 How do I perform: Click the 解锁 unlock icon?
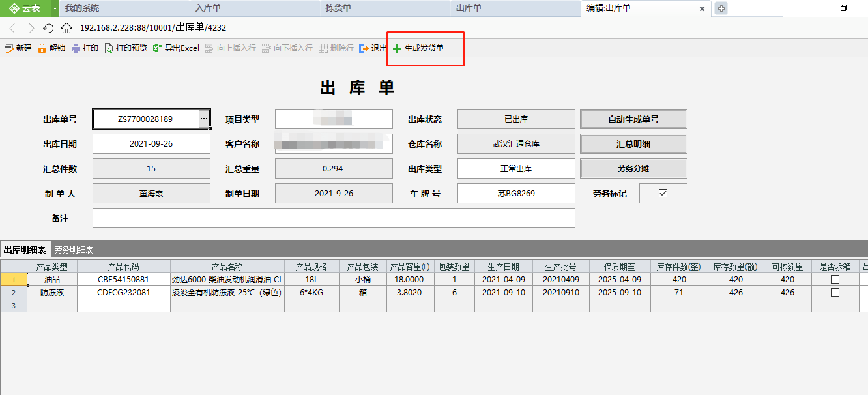[x=42, y=48]
